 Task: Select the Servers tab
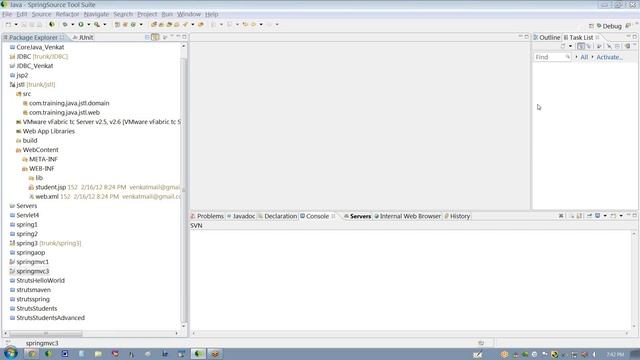tap(358, 216)
